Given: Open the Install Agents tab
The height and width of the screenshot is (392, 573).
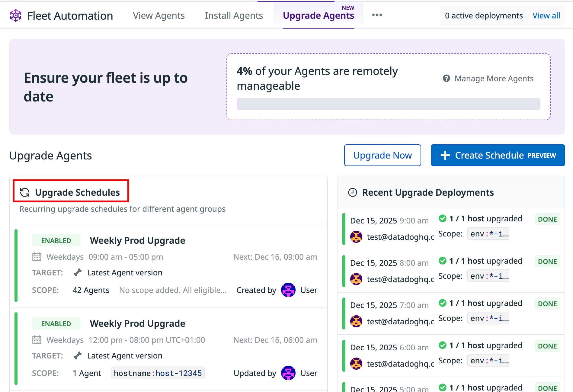Looking at the screenshot, I should (234, 16).
